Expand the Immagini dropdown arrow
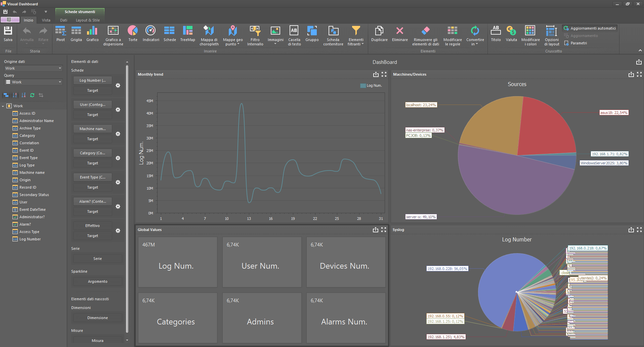This screenshot has width=644, height=347. click(x=275, y=44)
